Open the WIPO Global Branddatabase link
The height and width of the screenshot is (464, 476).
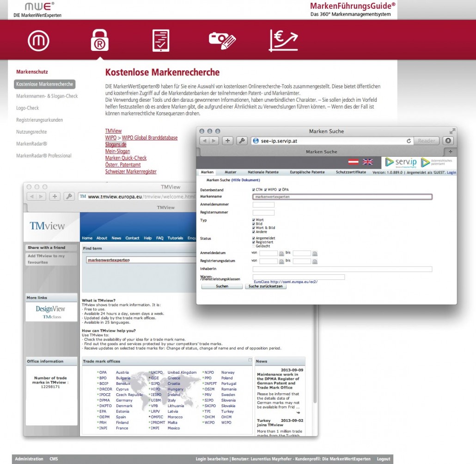point(150,138)
